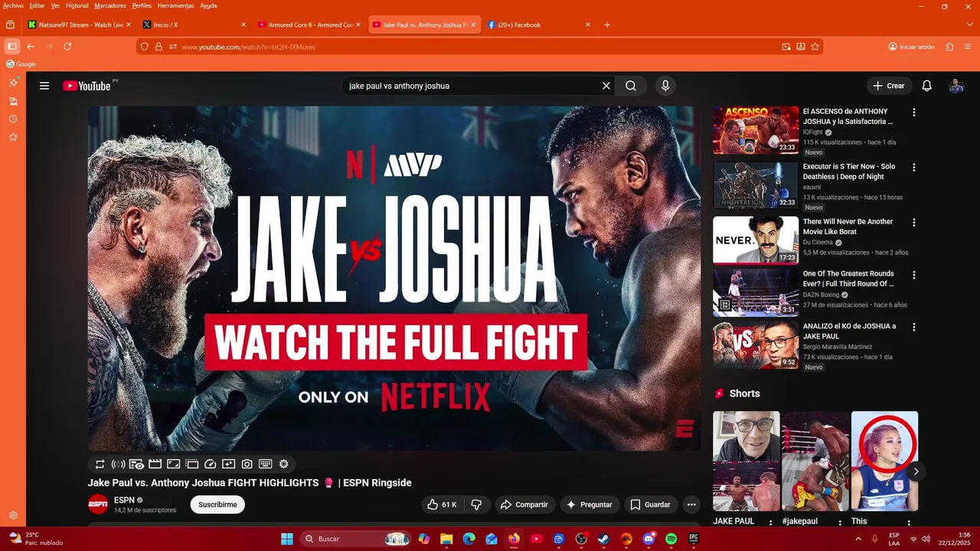Open the YouTube hamburger guide menu
980x551 pixels.
coord(44,86)
